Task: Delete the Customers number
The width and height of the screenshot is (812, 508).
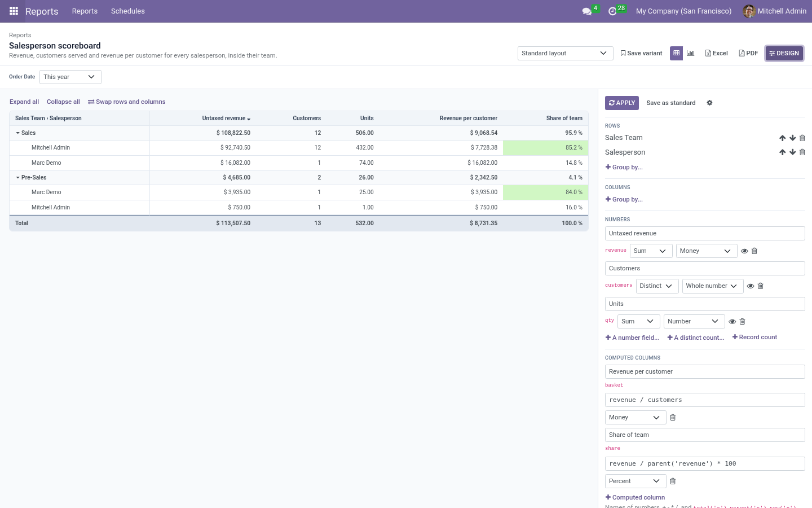Action: tap(760, 286)
